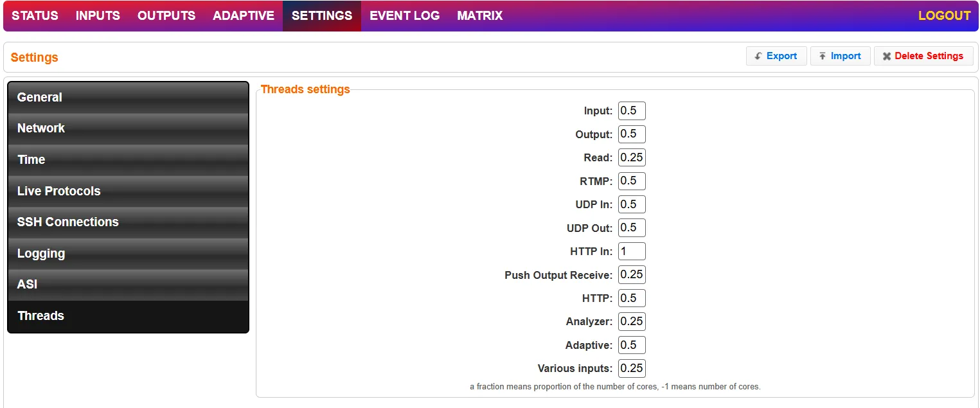Click the Export arrow icon
This screenshot has height=408, width=980.
(x=759, y=57)
